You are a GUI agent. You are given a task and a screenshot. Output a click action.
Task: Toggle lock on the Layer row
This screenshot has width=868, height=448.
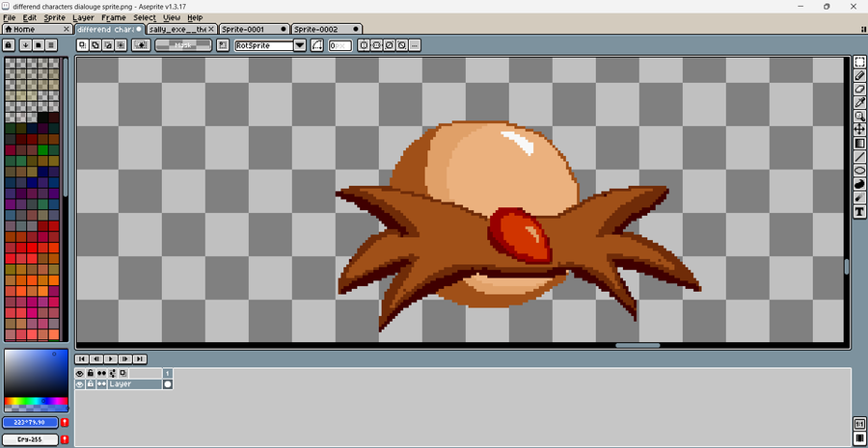tap(91, 383)
